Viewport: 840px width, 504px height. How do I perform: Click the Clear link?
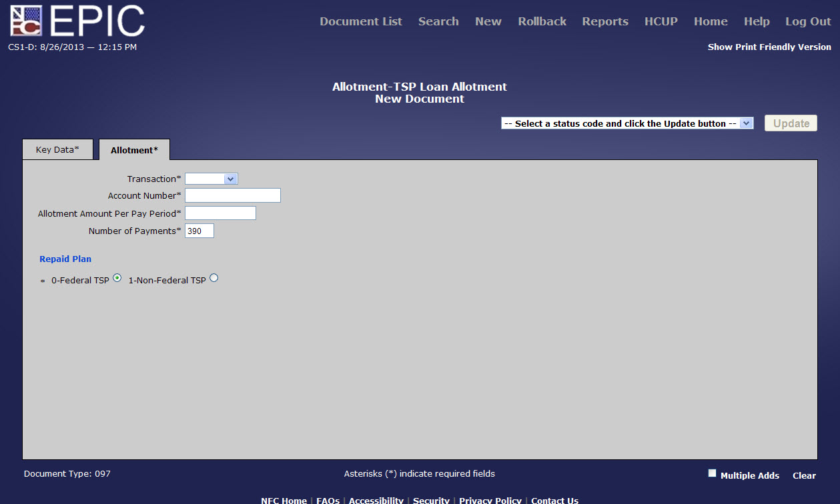tap(804, 475)
